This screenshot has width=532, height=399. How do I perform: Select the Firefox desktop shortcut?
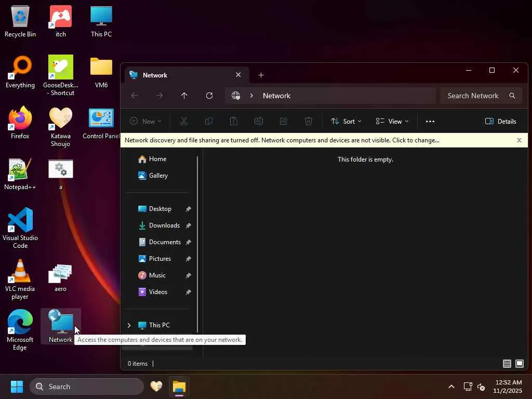tap(20, 123)
